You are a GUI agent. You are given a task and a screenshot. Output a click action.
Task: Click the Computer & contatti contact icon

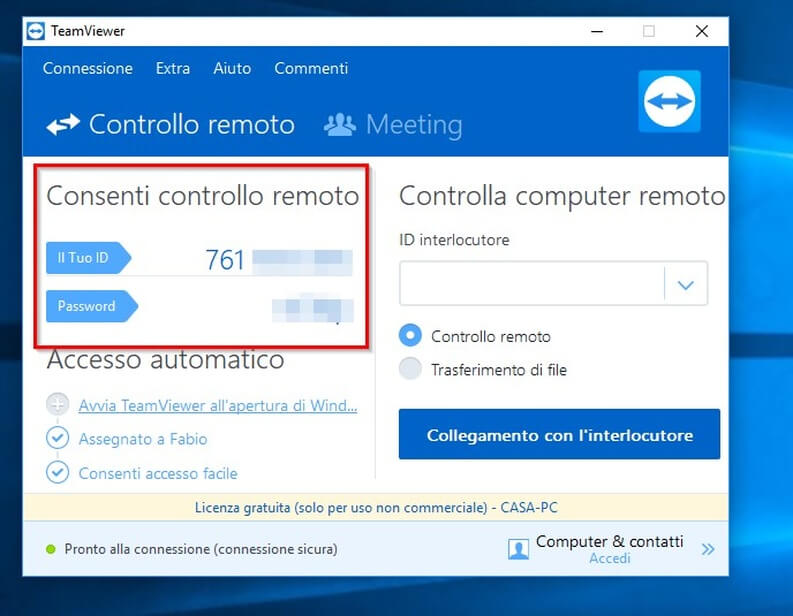coord(518,549)
